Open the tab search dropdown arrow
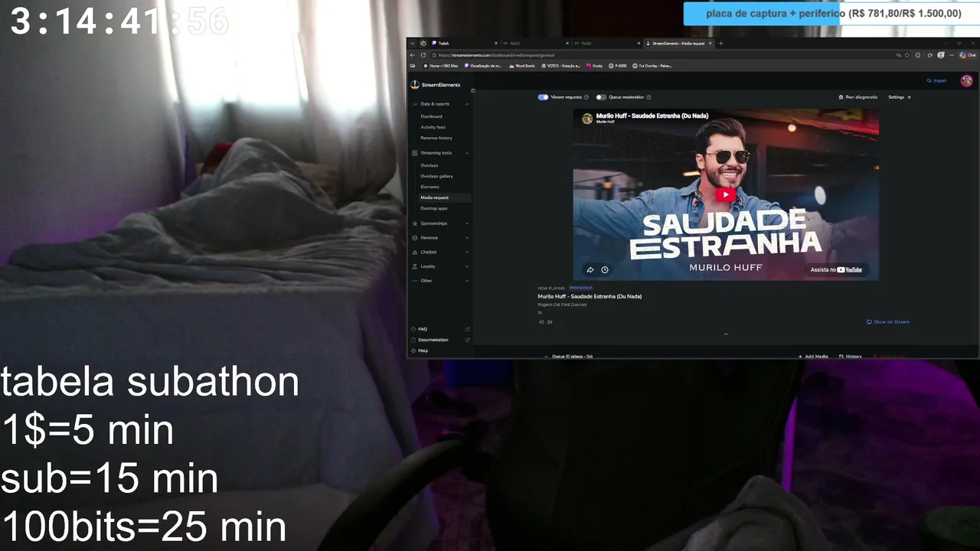The width and height of the screenshot is (980, 551). [x=412, y=44]
